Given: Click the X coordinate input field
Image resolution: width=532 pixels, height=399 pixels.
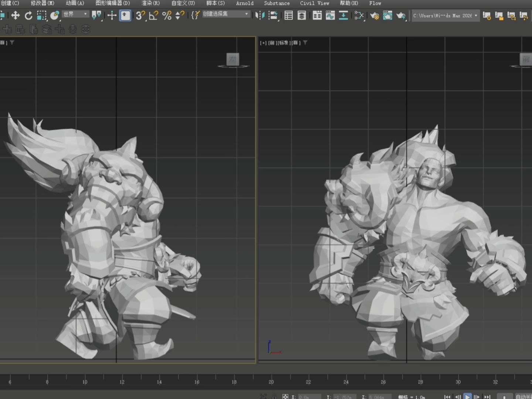Looking at the screenshot, I should pos(310,397).
